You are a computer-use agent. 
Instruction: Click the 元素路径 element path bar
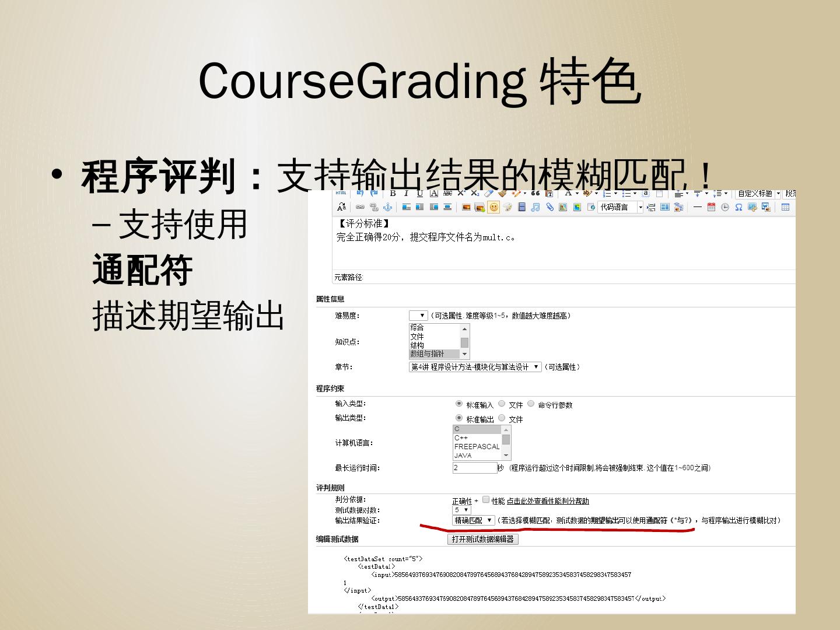tap(563, 277)
